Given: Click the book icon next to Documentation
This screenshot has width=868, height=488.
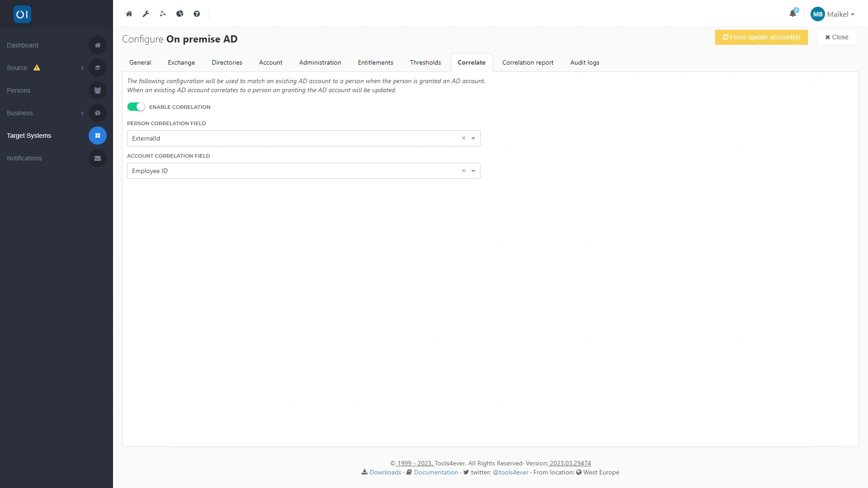Looking at the screenshot, I should (x=409, y=472).
